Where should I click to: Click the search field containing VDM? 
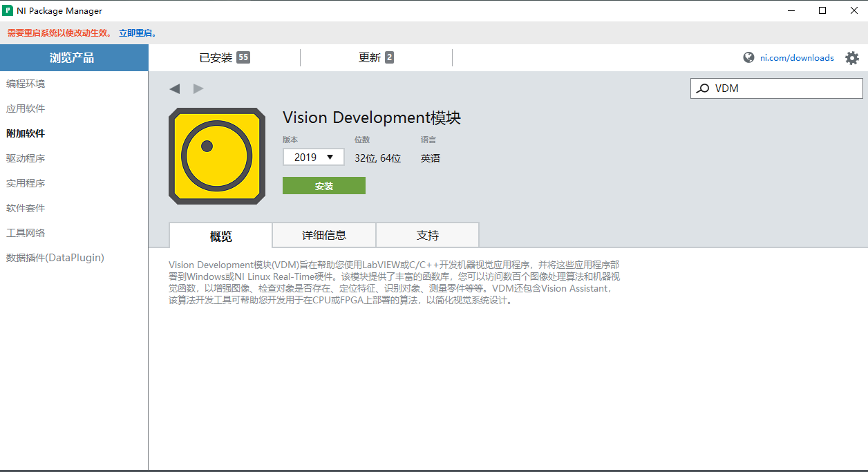tap(777, 88)
